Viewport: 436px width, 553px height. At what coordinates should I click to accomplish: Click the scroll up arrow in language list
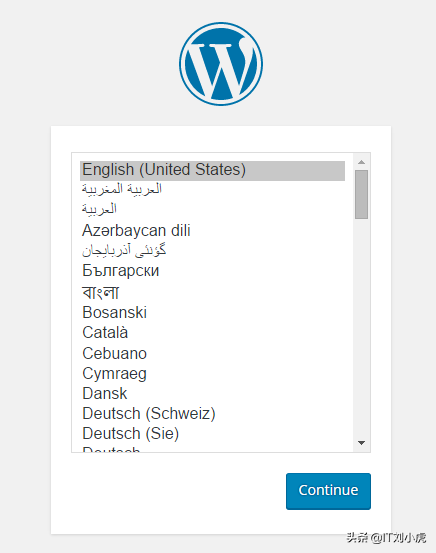(361, 162)
